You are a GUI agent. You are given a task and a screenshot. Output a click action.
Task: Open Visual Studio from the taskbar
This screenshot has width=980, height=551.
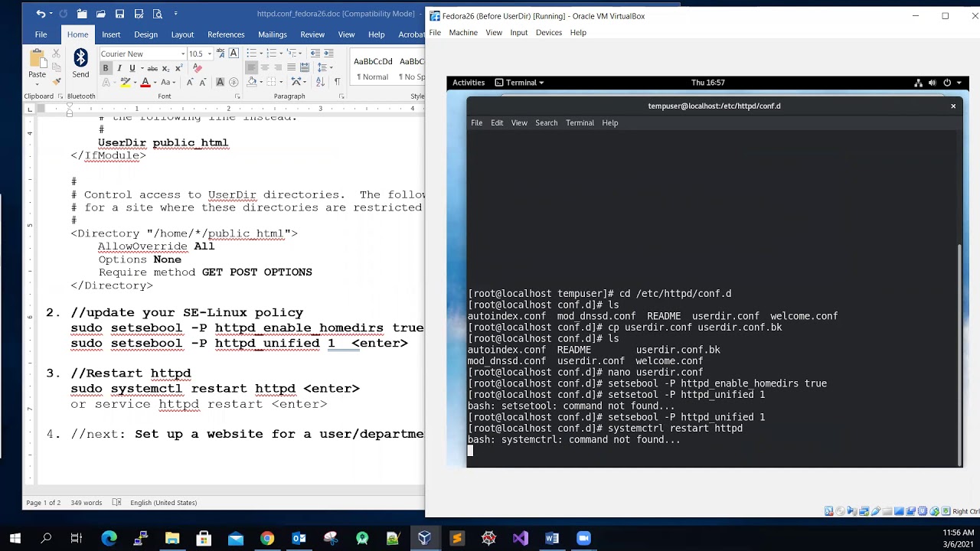[x=521, y=538]
